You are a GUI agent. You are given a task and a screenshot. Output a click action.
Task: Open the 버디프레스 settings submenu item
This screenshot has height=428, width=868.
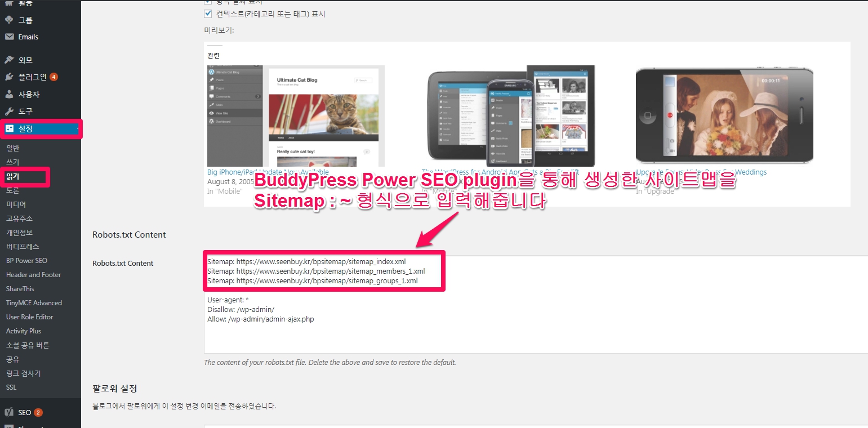(x=23, y=247)
